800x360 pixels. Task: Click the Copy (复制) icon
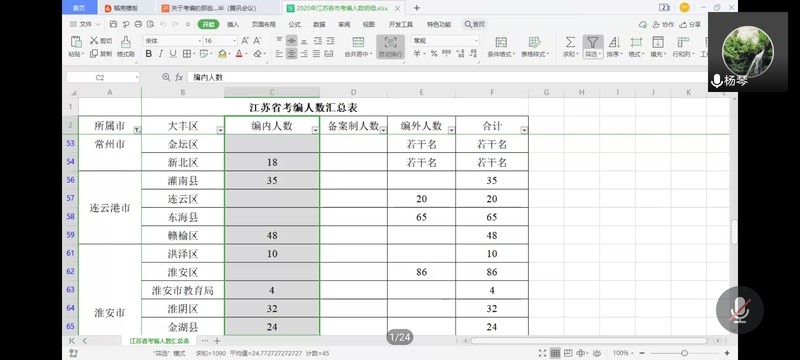(94, 54)
